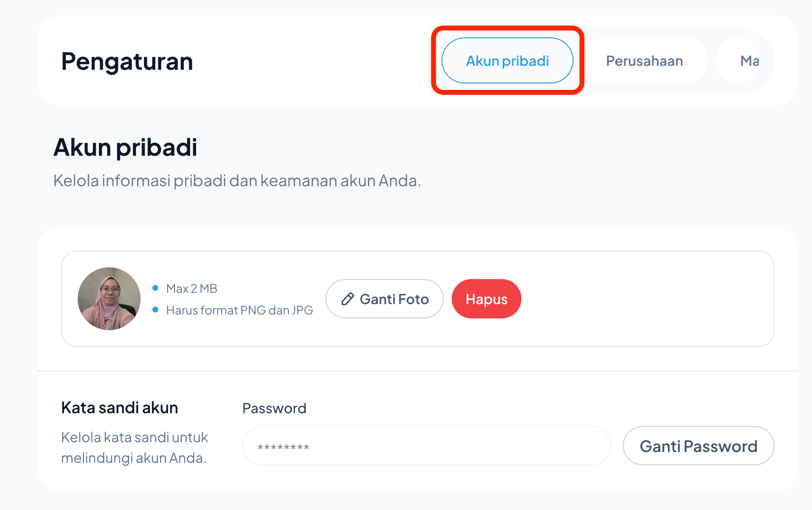Click the Ganti Password button
Screen dimensions: 812x510
(698, 446)
